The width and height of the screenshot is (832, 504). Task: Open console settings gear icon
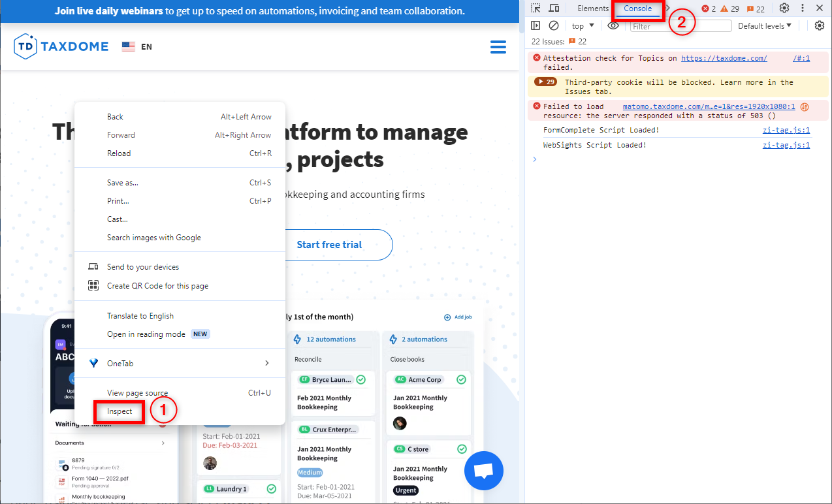(820, 26)
